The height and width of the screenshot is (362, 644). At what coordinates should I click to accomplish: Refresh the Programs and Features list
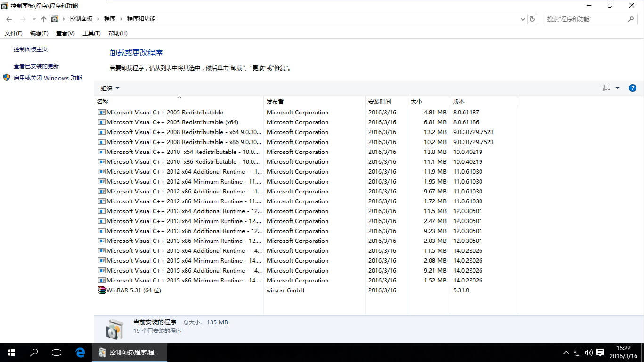pyautogui.click(x=532, y=19)
